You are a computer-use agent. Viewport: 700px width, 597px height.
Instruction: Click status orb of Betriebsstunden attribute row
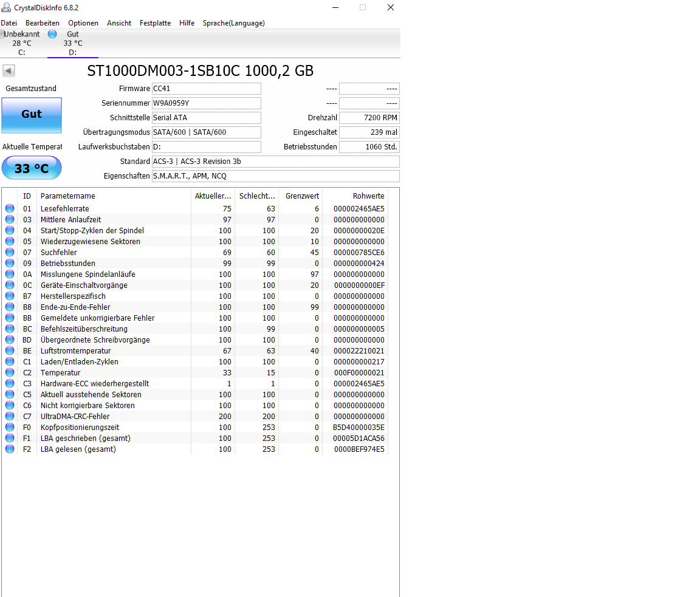click(10, 263)
